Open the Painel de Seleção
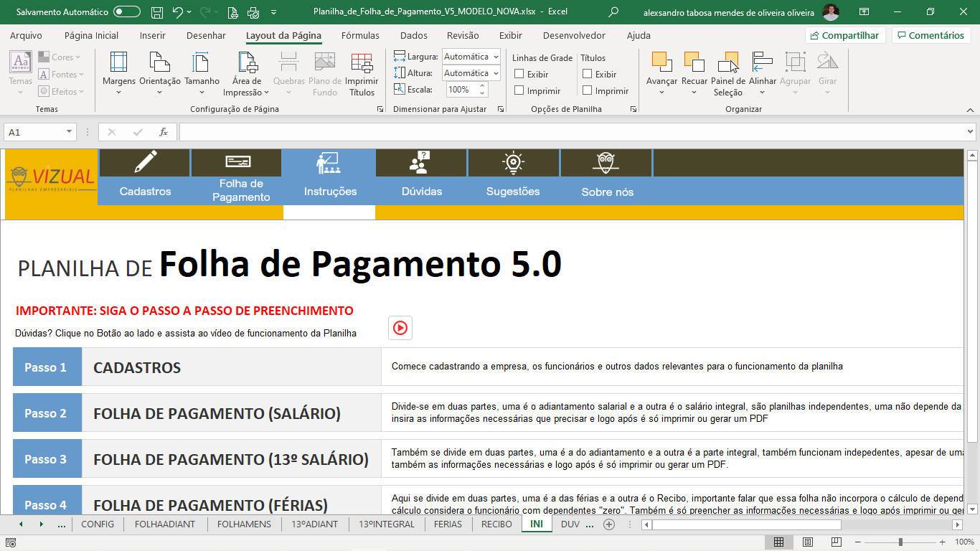This screenshot has height=551, width=980. point(727,63)
